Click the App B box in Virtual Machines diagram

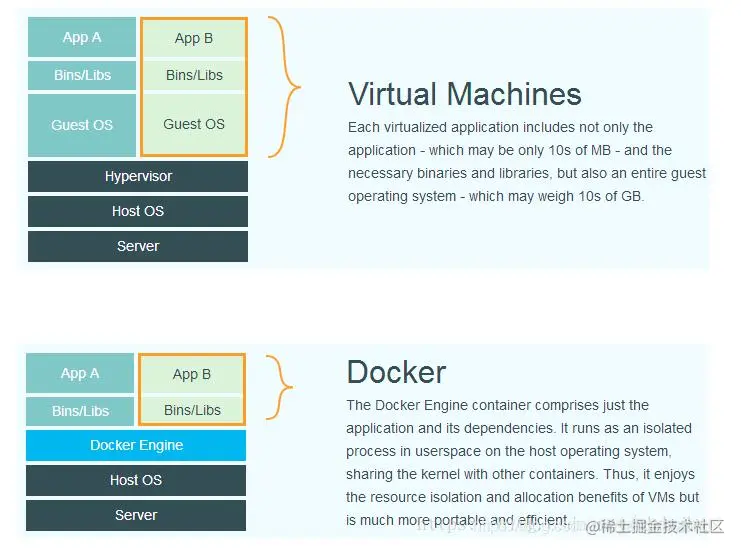[x=194, y=38]
